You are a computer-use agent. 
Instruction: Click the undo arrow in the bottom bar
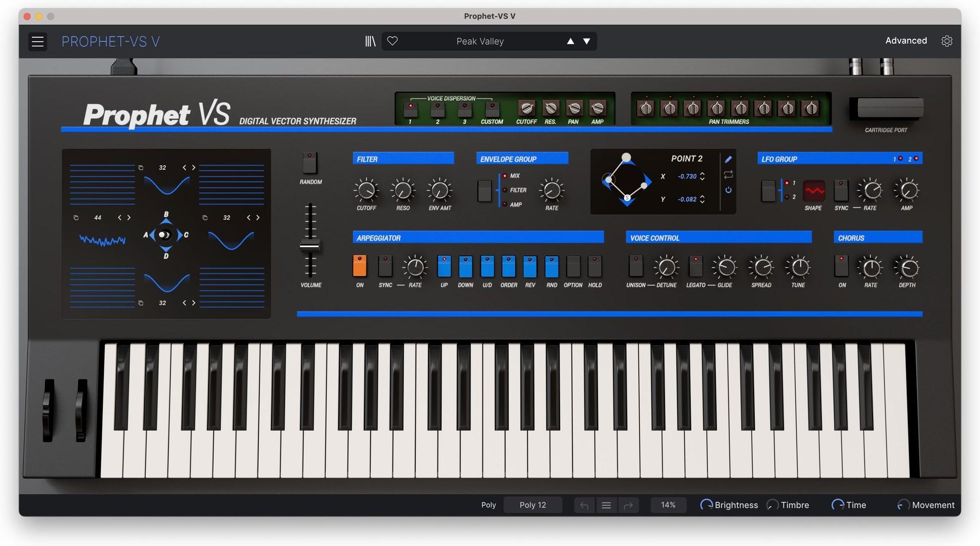pos(584,505)
